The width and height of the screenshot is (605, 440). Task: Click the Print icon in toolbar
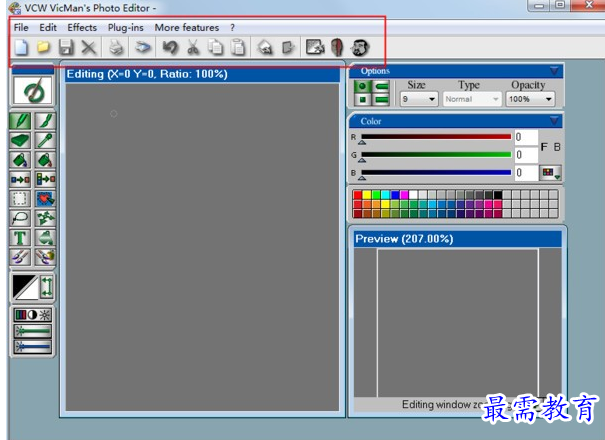pos(117,47)
